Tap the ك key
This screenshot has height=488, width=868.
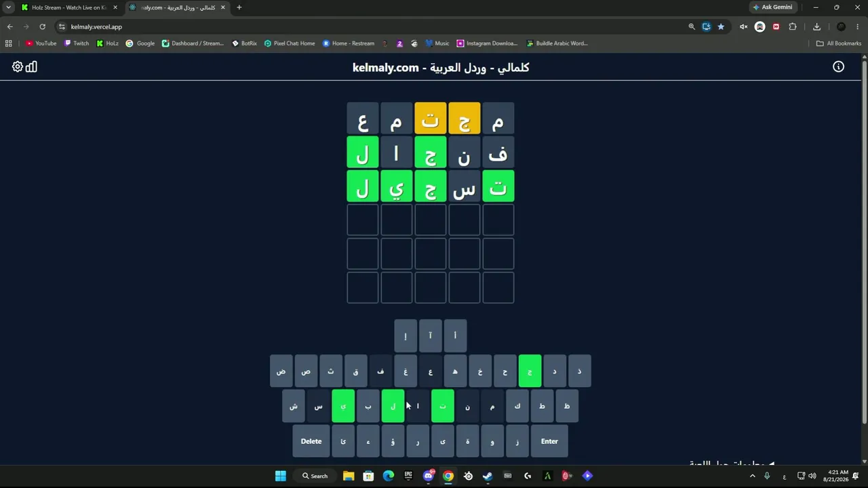[517, 406]
